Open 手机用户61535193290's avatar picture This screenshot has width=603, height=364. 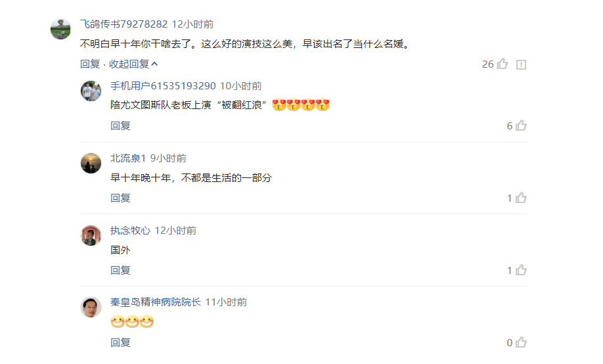(91, 91)
